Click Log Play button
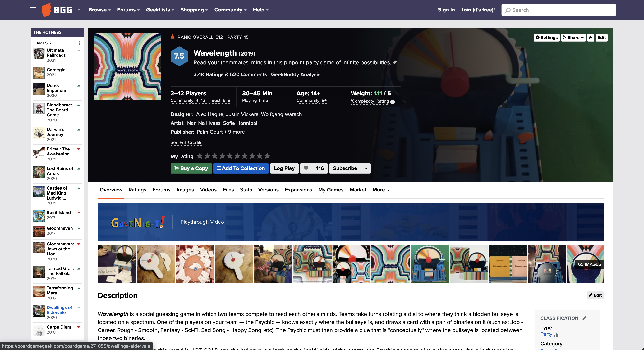 click(284, 168)
